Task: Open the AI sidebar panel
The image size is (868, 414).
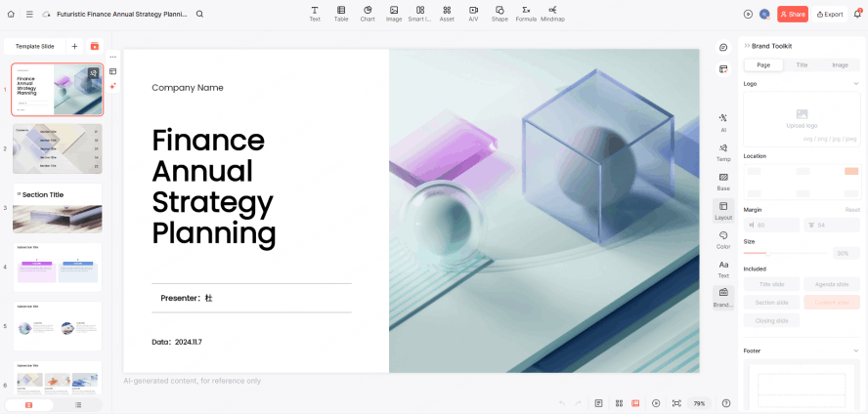Action: pyautogui.click(x=723, y=123)
